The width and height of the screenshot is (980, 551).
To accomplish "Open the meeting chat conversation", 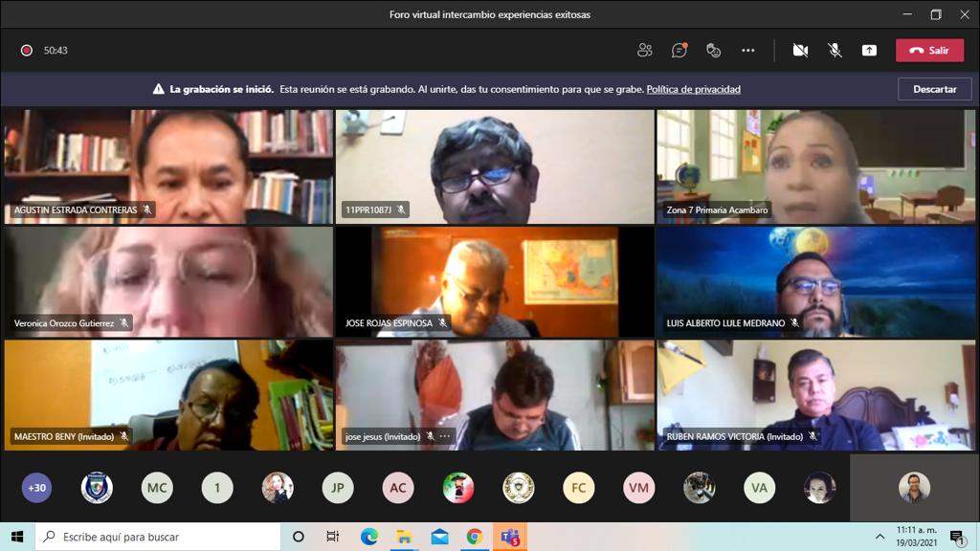I will (679, 51).
